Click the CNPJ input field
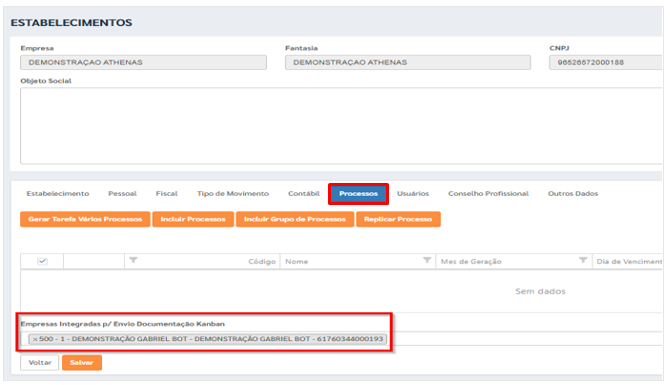Viewport: 670px width, 385px height. coord(605,62)
